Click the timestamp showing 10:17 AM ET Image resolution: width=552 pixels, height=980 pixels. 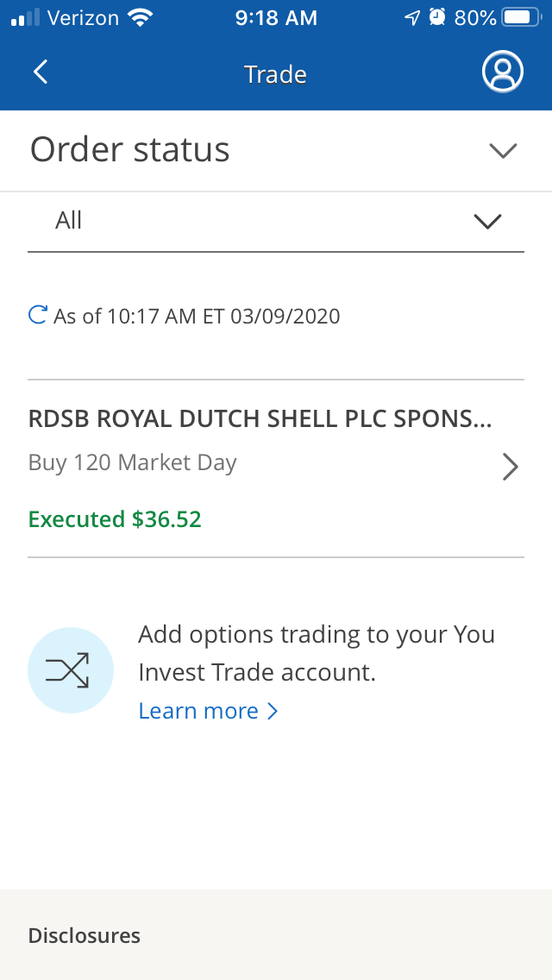coord(198,316)
